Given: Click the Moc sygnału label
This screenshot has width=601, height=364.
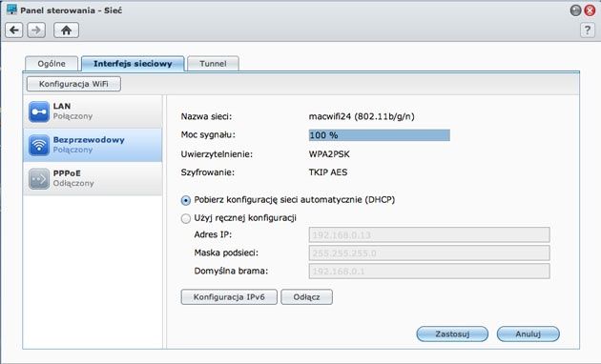Looking at the screenshot, I should [208, 134].
